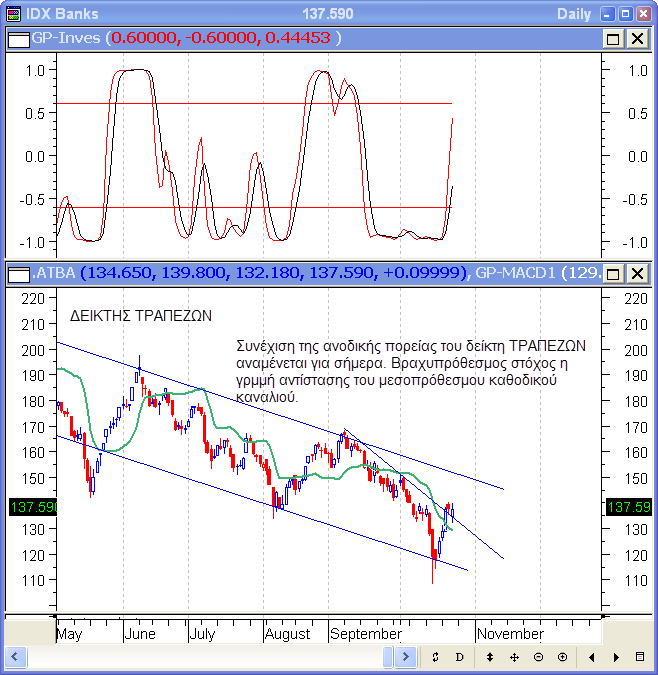Open the chart options icon at far right
The image size is (658, 675).
click(x=640, y=657)
